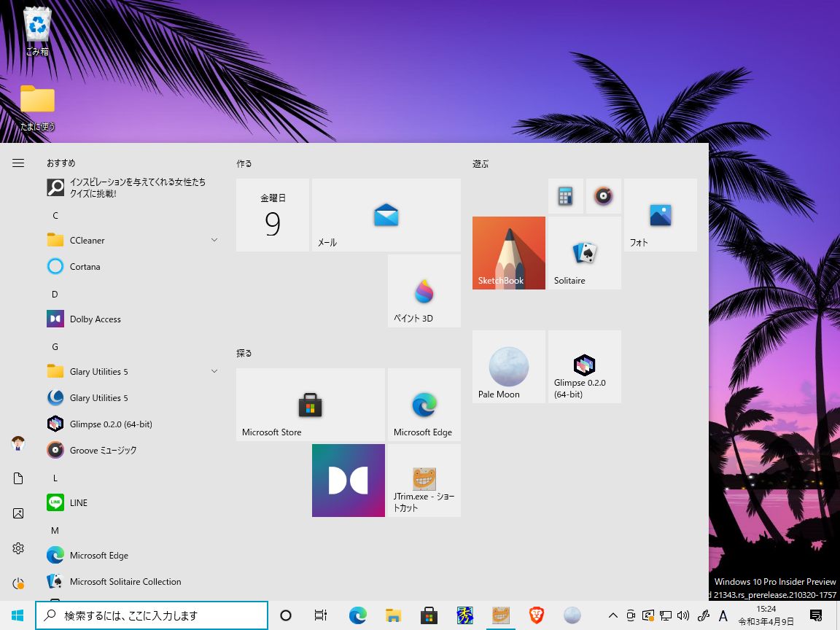Screen dimensions: 840x630
Task: Open the フォト photos tile
Action: tap(659, 214)
